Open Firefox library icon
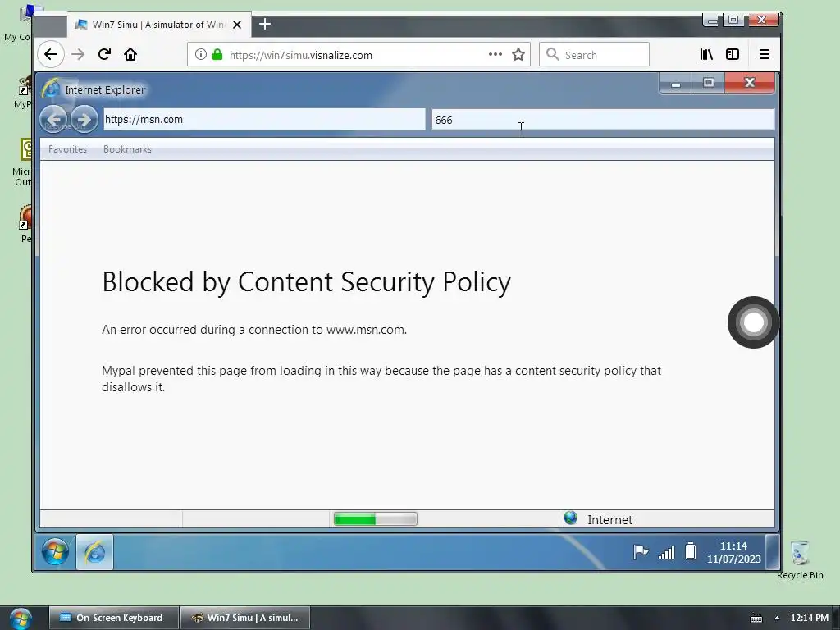 pyautogui.click(x=706, y=54)
